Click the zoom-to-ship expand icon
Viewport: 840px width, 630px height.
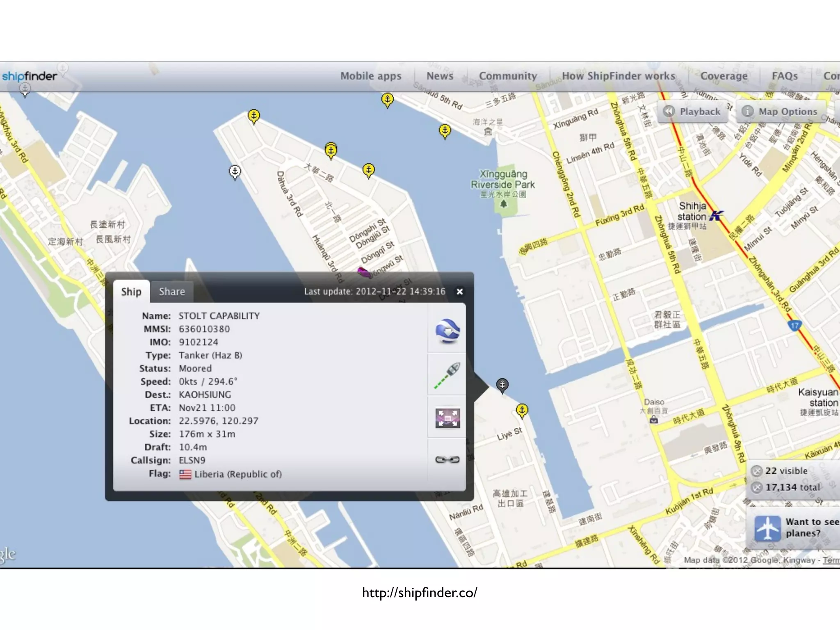pos(447,418)
